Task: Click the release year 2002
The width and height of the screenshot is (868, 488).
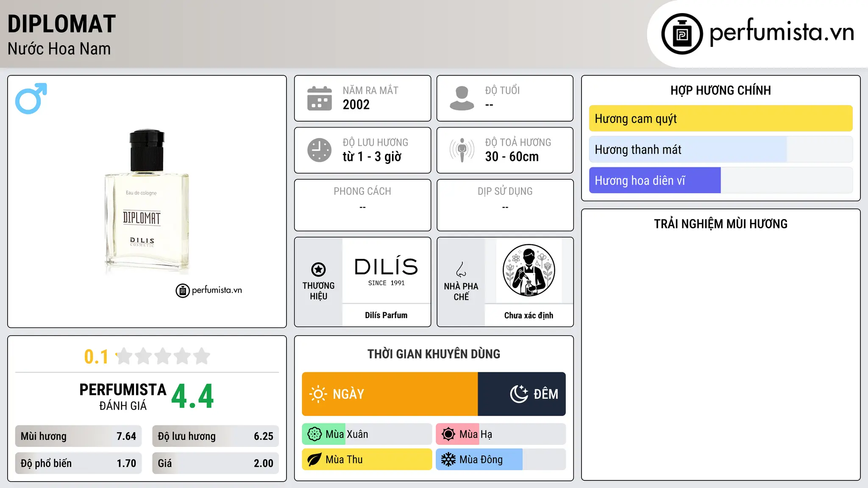Action: pos(356,105)
